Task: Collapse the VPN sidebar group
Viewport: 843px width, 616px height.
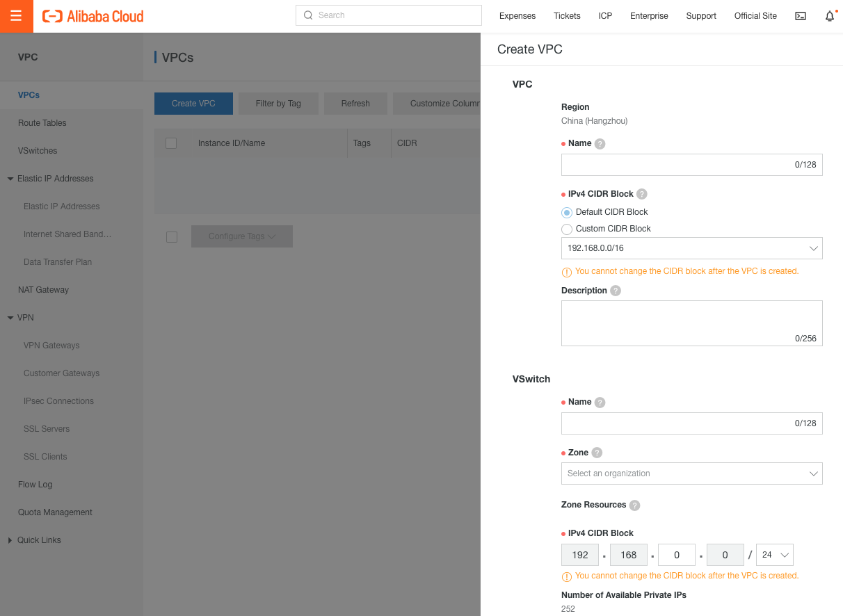Action: click(x=10, y=318)
